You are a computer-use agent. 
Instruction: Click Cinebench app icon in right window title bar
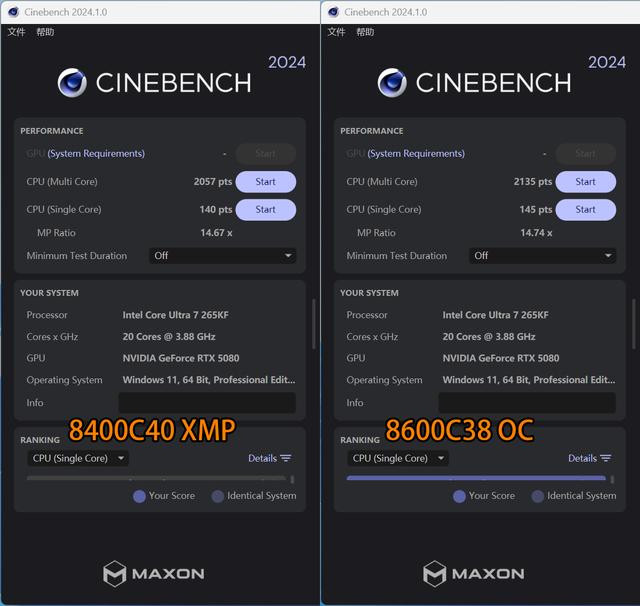tap(333, 12)
